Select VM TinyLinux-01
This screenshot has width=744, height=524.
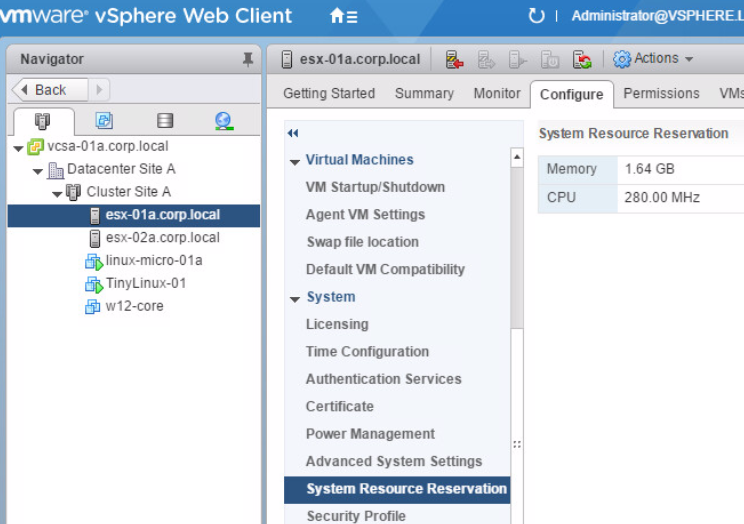tap(146, 283)
